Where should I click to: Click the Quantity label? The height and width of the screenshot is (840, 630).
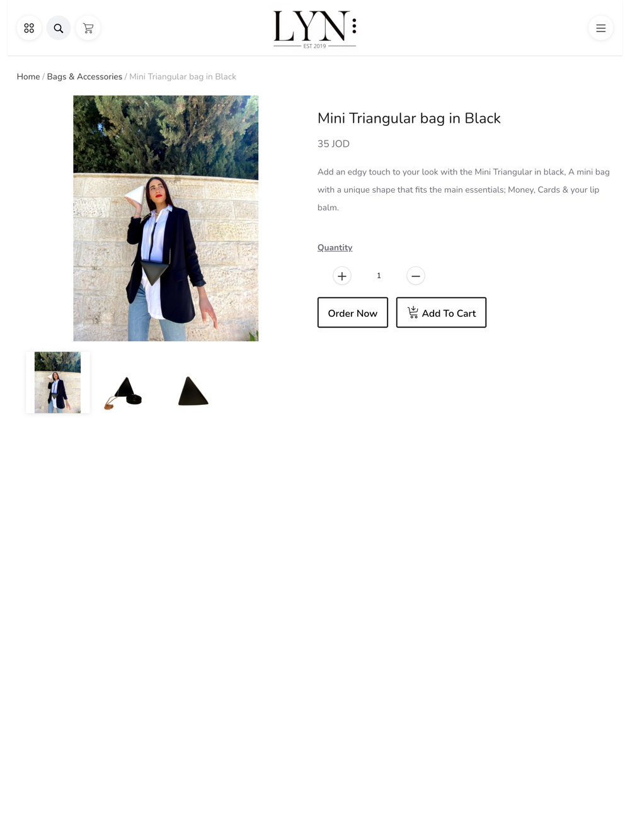pos(335,247)
